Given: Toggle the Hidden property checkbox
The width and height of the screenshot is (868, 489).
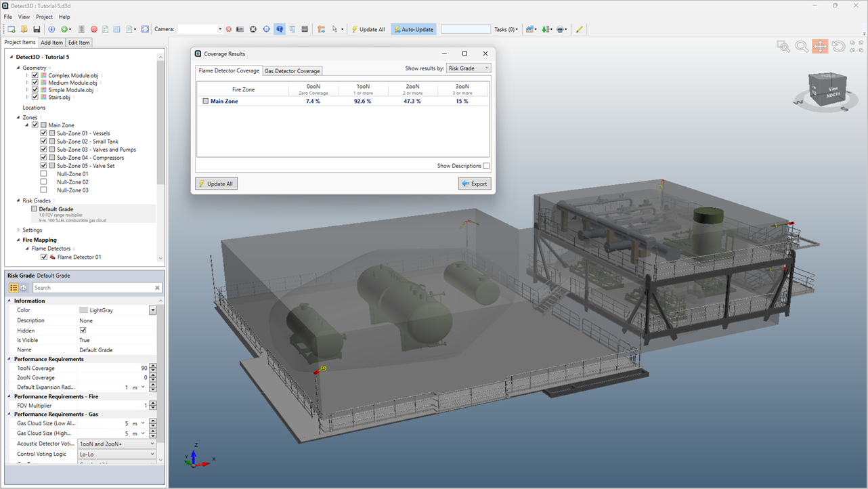Looking at the screenshot, I should point(83,330).
